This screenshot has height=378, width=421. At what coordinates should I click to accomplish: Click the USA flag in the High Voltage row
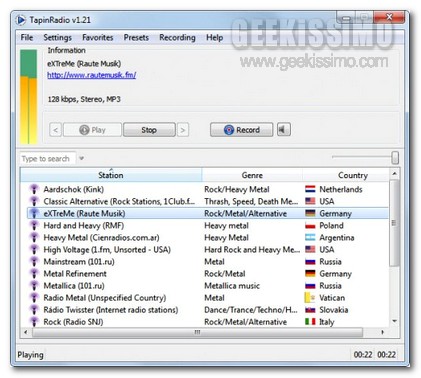(310, 249)
